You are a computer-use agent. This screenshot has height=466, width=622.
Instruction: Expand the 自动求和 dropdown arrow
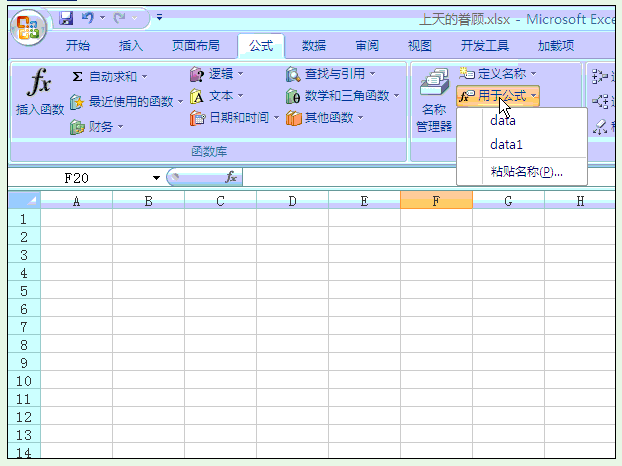click(144, 76)
